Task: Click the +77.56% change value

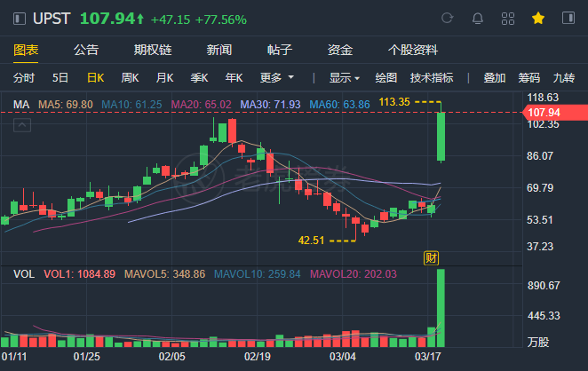Action: tap(221, 20)
